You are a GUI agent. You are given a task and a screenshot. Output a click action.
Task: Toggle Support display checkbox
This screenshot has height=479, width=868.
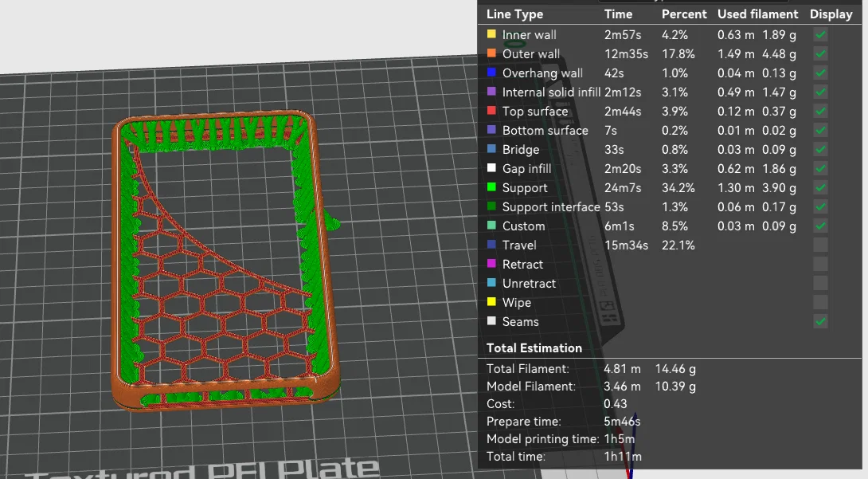point(820,188)
